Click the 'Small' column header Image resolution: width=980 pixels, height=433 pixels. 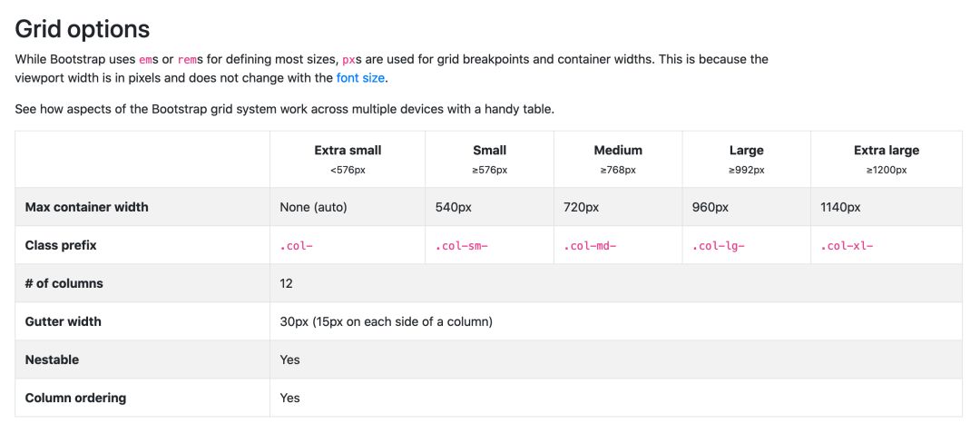tap(489, 151)
